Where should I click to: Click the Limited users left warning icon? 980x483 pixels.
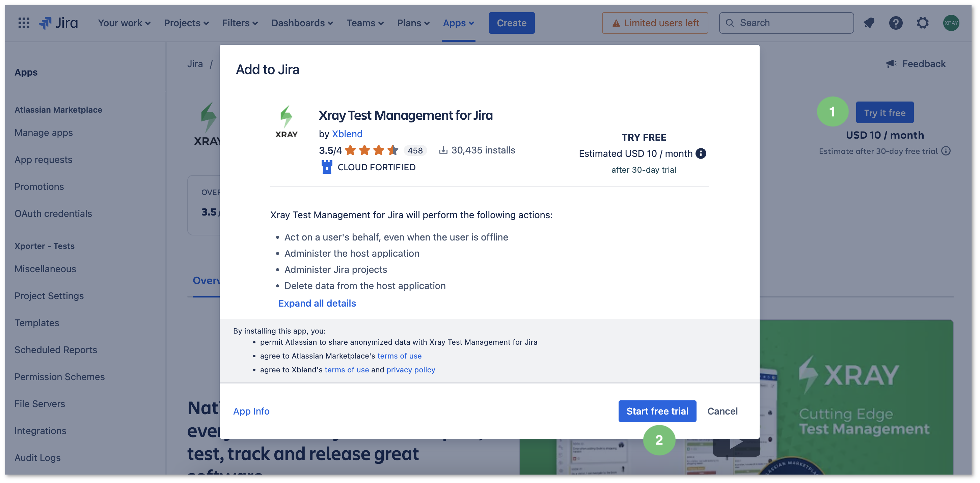616,23
